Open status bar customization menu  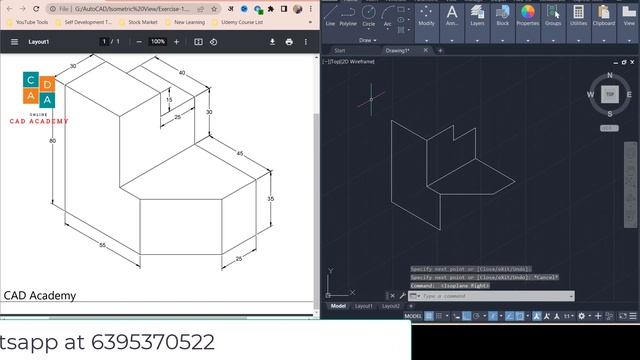[633, 316]
